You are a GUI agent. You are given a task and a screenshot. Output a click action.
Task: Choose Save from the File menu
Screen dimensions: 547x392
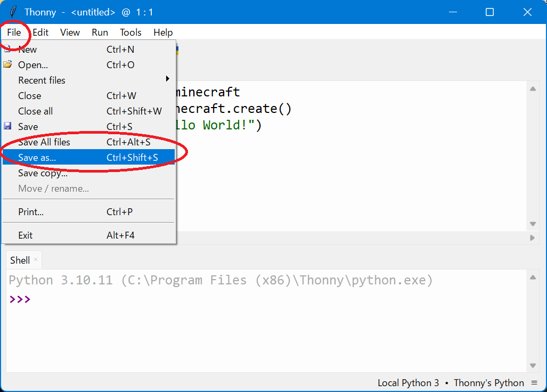click(x=88, y=127)
